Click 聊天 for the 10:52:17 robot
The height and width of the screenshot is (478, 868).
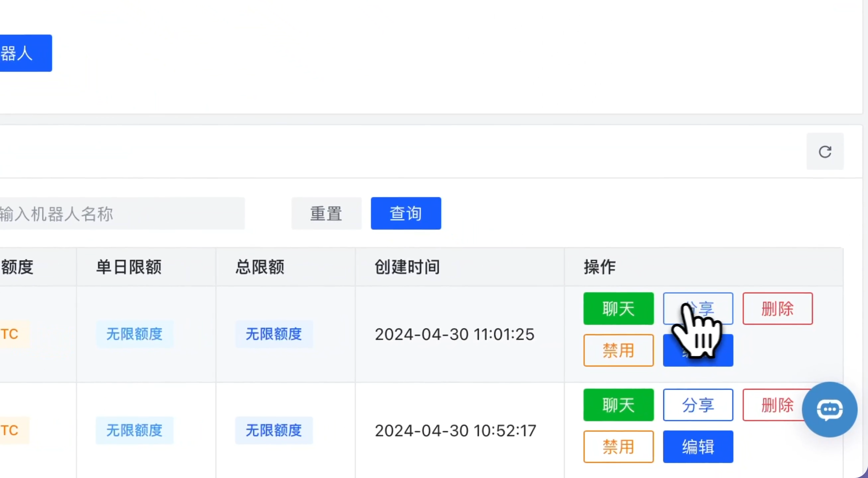click(x=618, y=405)
